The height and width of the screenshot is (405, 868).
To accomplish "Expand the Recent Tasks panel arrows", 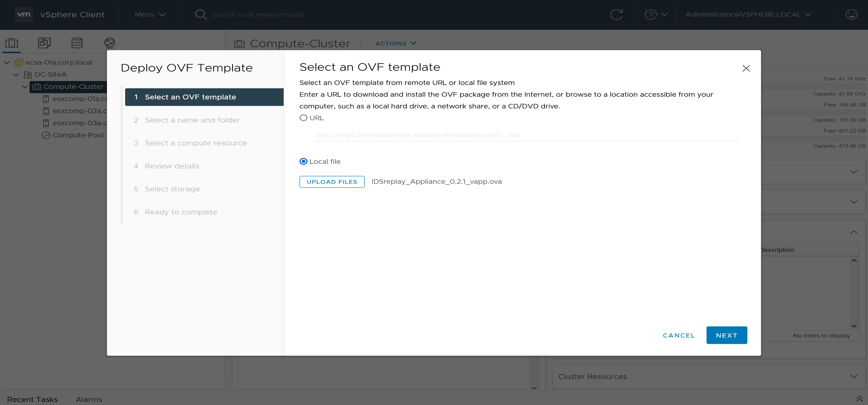I will [859, 399].
